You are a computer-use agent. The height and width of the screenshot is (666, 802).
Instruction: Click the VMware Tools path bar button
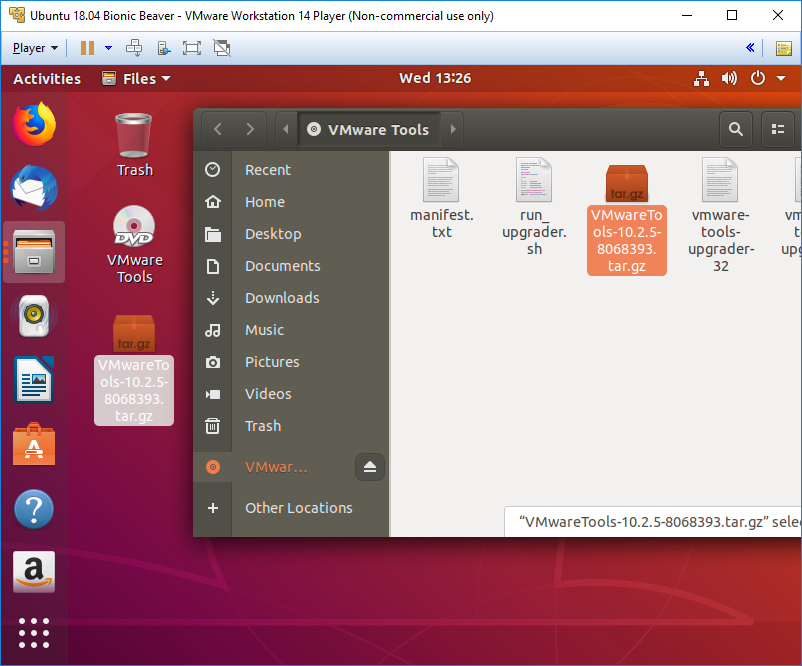[x=369, y=129]
